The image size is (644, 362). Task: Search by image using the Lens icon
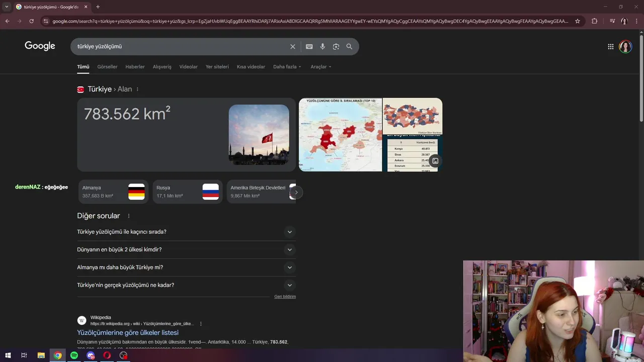coord(336,46)
